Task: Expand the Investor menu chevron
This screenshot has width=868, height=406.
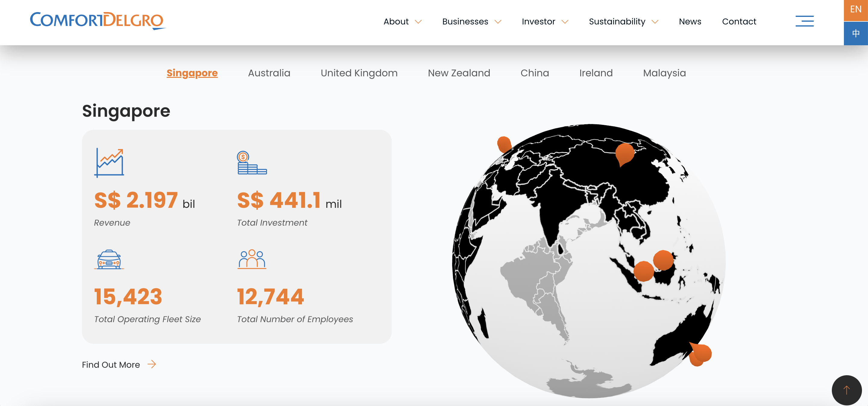Action: (x=565, y=22)
